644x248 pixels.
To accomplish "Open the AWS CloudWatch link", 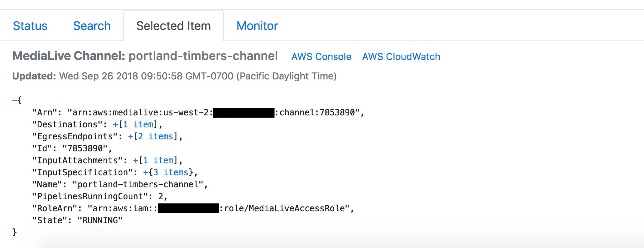I will [x=401, y=57].
